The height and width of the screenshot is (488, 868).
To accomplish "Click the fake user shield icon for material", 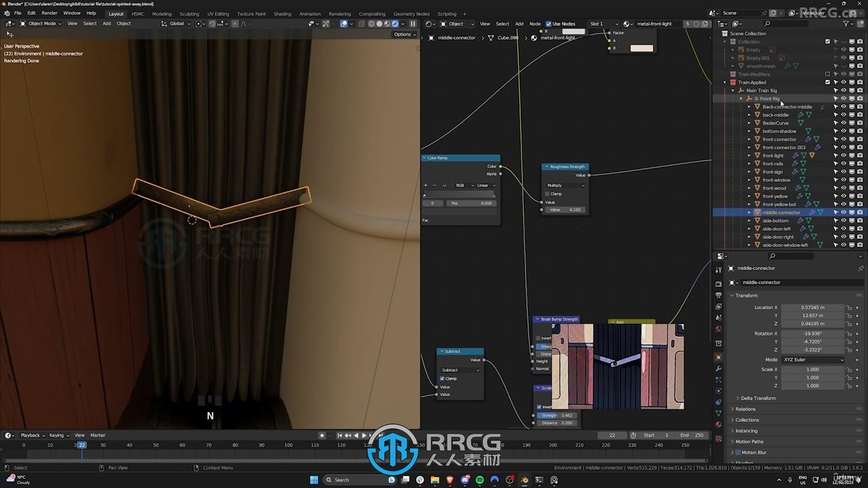I will coord(696,24).
